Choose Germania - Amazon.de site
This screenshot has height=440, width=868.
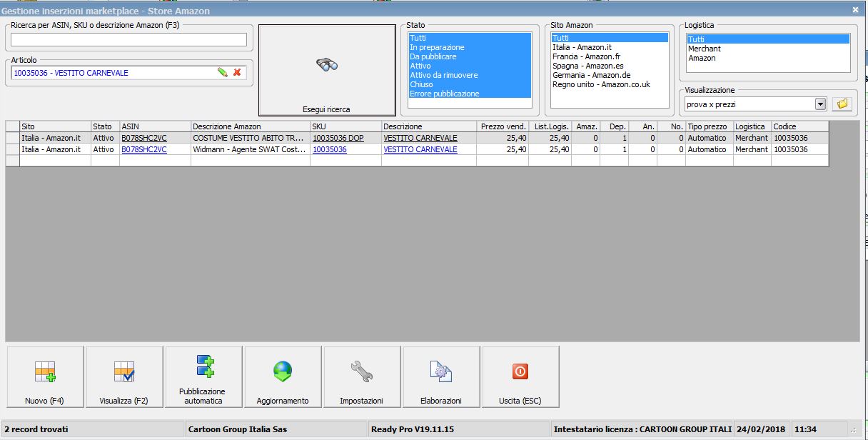click(x=610, y=75)
